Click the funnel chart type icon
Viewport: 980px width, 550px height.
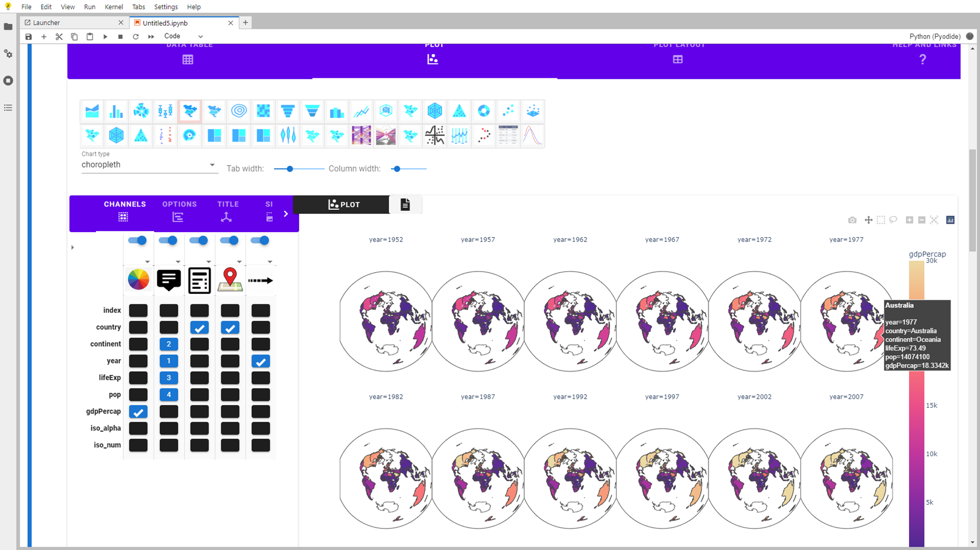pyautogui.click(x=288, y=111)
